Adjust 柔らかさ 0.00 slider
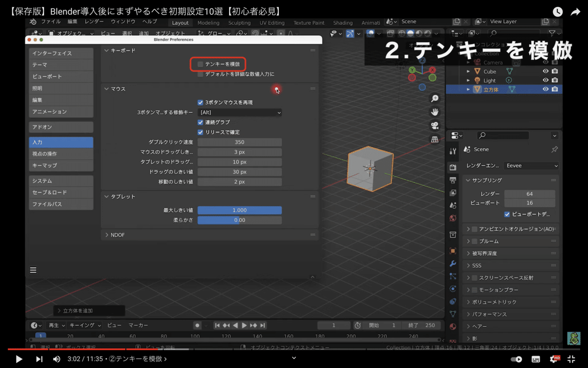 [x=240, y=220]
